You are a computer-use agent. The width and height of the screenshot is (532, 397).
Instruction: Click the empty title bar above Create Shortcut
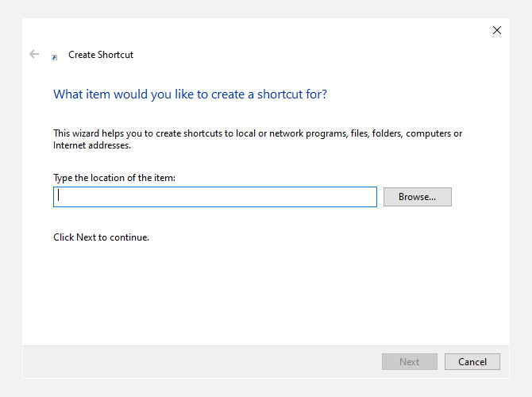(262, 30)
